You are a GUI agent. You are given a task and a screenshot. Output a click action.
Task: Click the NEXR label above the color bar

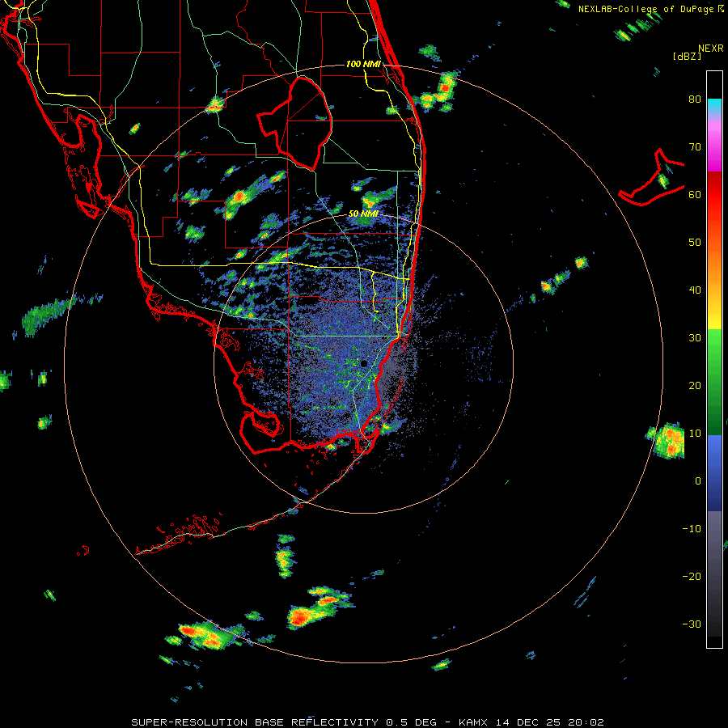(711, 49)
